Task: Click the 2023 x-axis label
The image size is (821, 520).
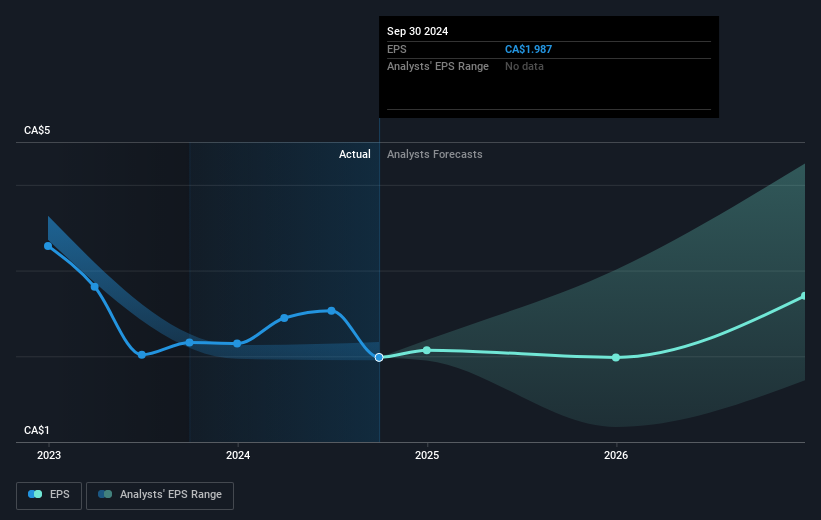Action: (49, 456)
